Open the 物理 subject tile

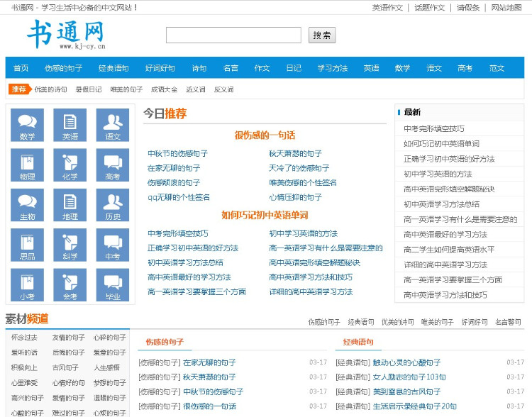(x=27, y=165)
